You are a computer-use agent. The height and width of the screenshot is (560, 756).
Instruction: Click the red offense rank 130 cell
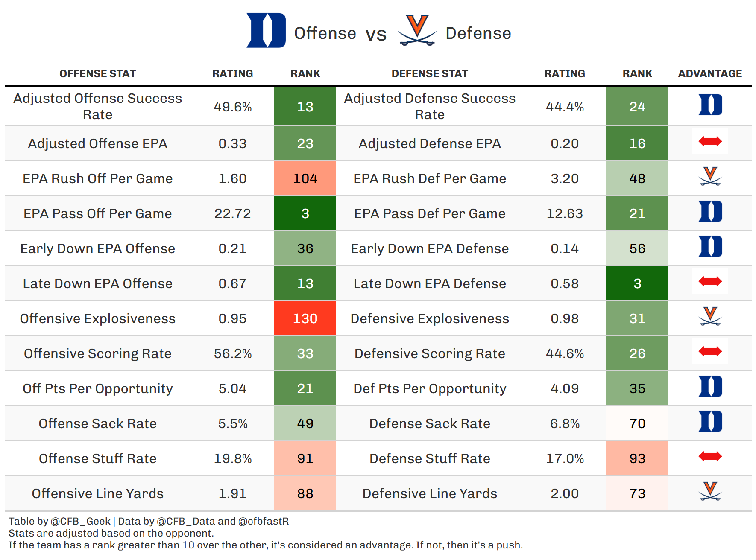click(x=305, y=318)
